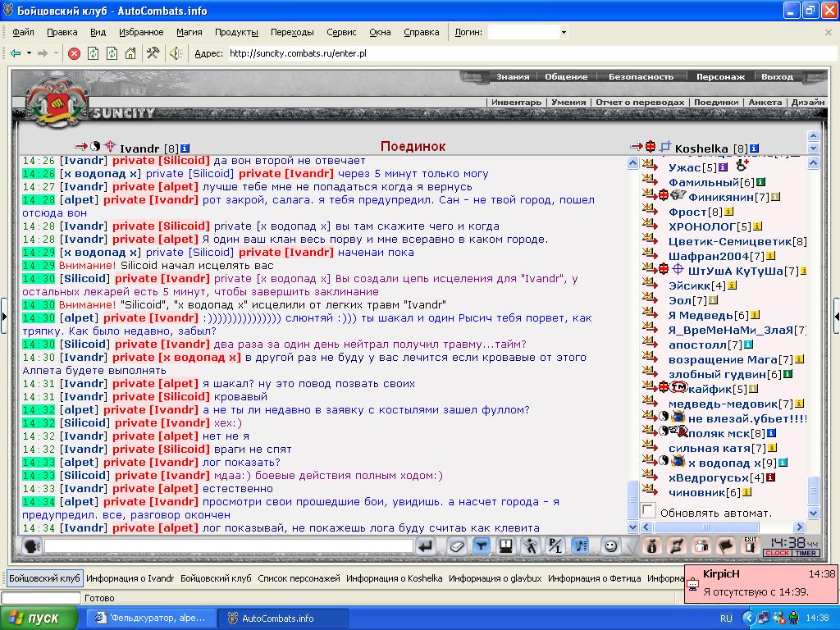Viewport: 840px width, 630px height.
Task: Open the friends people icon in the bottom panel
Action: (701, 546)
